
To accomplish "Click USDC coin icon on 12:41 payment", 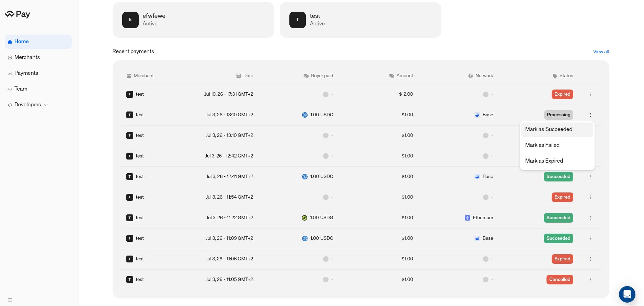I will click(x=305, y=177).
